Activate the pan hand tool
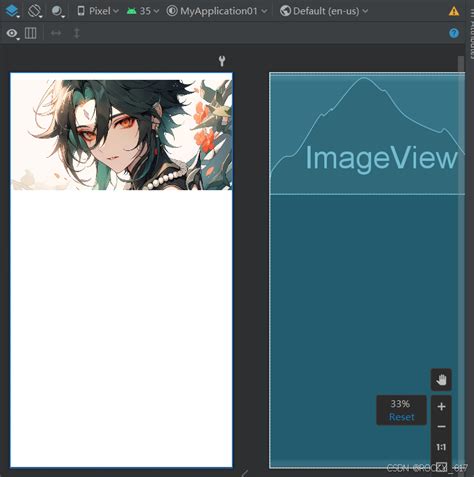The width and height of the screenshot is (474, 477). (x=441, y=380)
